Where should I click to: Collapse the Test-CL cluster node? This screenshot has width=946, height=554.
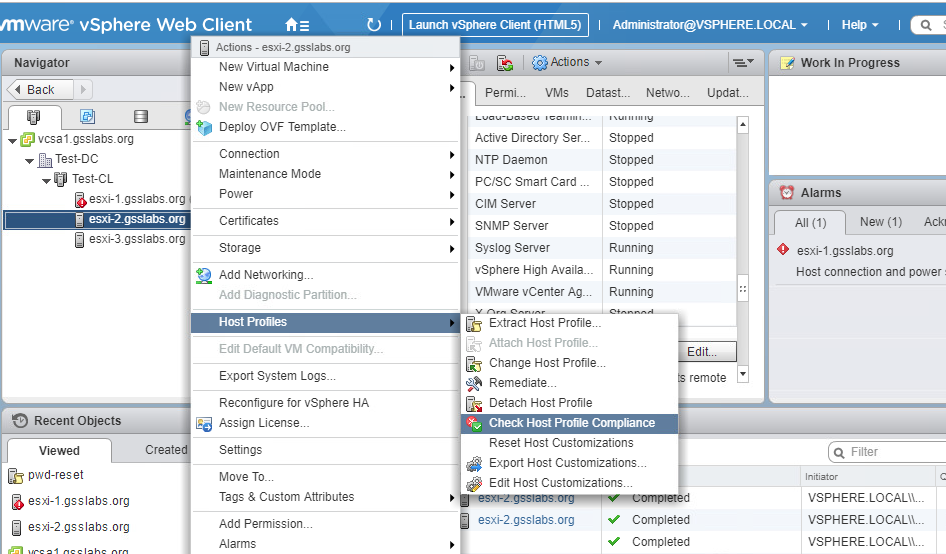tap(46, 180)
